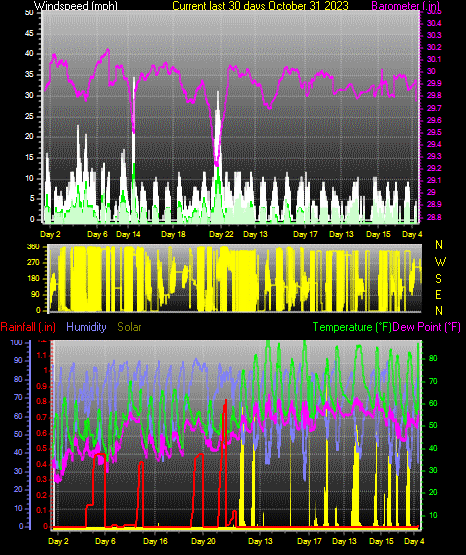Click the S wind direction label

(x=438, y=279)
